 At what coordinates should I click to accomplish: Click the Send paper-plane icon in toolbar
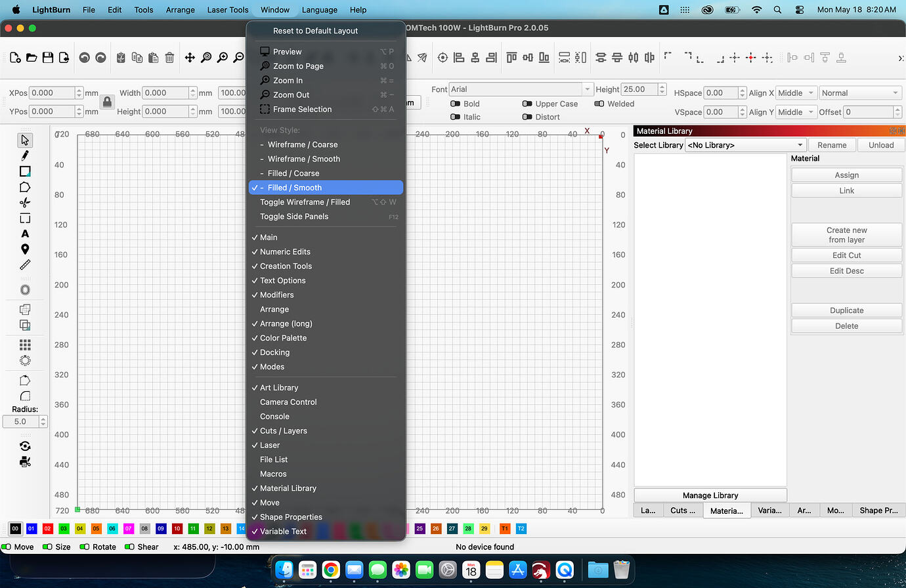click(x=422, y=58)
